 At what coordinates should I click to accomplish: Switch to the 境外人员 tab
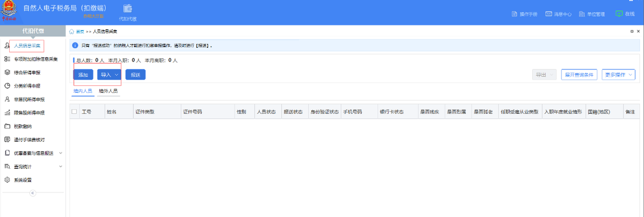(108, 91)
